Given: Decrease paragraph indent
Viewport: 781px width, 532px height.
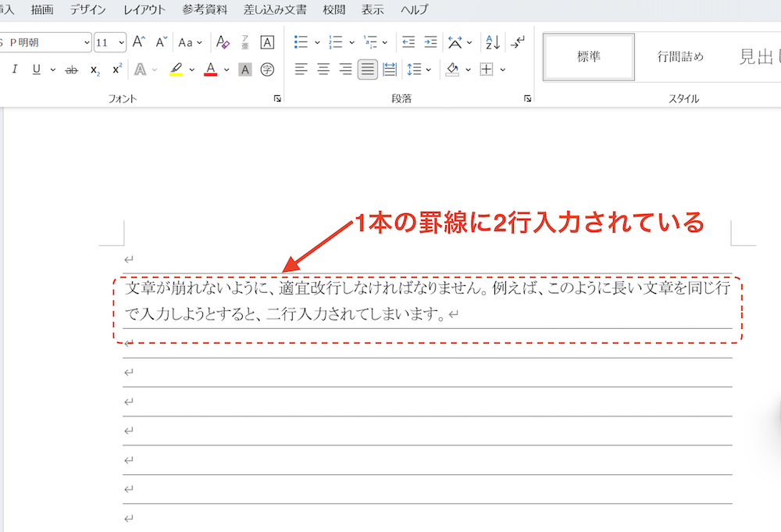Looking at the screenshot, I should click(x=408, y=42).
